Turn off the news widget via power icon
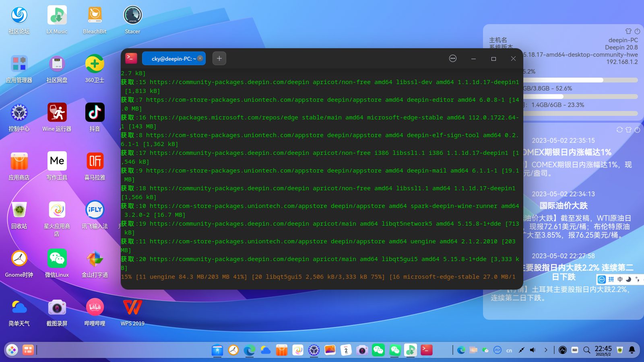644x362 pixels. click(x=637, y=130)
